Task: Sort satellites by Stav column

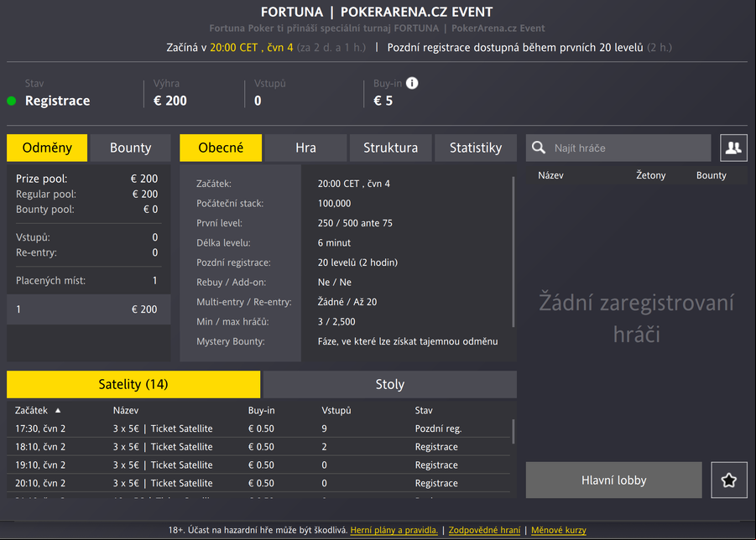Action: pyautogui.click(x=424, y=410)
